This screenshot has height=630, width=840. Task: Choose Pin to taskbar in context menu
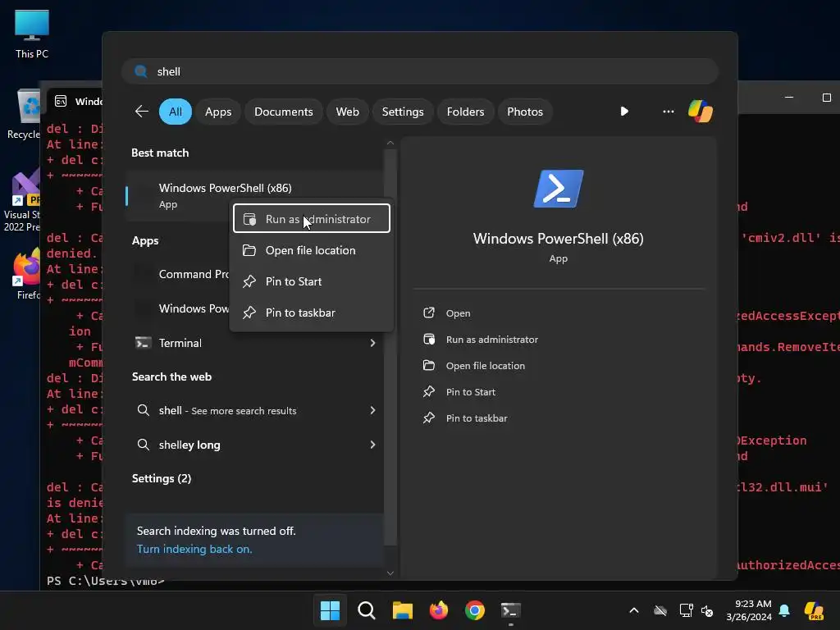coord(311,313)
